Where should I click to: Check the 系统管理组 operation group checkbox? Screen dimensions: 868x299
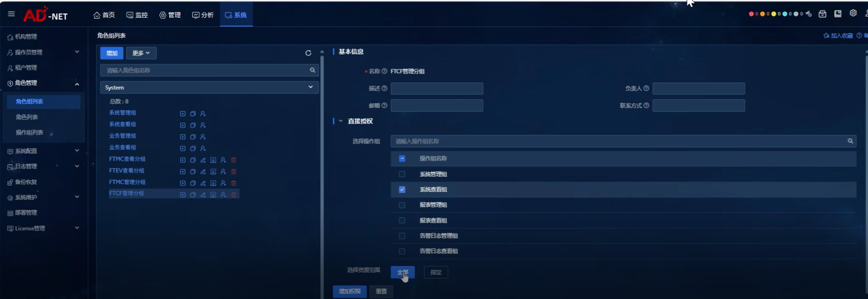click(402, 174)
